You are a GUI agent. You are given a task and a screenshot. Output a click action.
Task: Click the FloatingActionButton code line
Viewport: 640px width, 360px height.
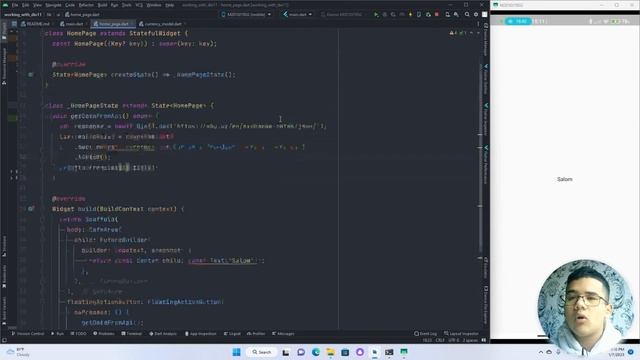pos(145,302)
